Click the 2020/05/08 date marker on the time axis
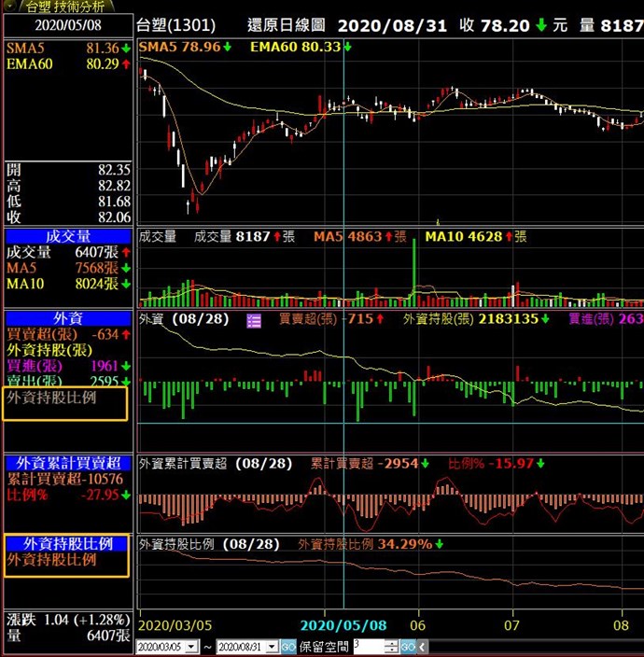The height and width of the screenshot is (657, 644). tap(343, 623)
